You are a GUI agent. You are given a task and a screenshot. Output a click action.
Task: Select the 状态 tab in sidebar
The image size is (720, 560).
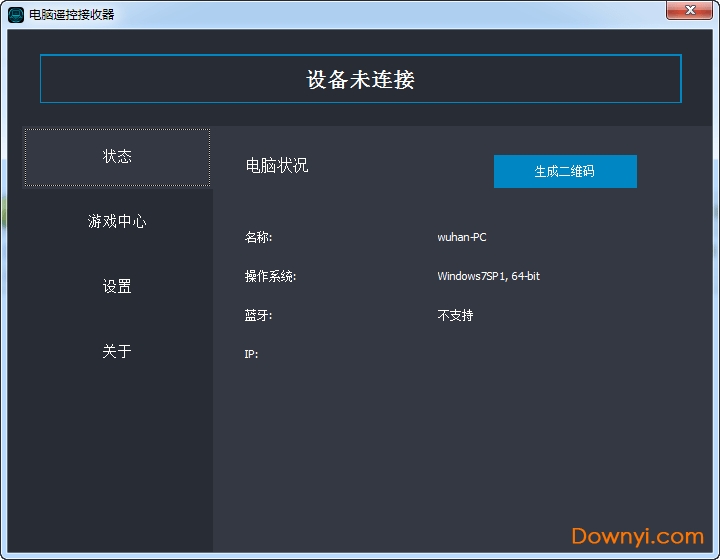point(117,157)
